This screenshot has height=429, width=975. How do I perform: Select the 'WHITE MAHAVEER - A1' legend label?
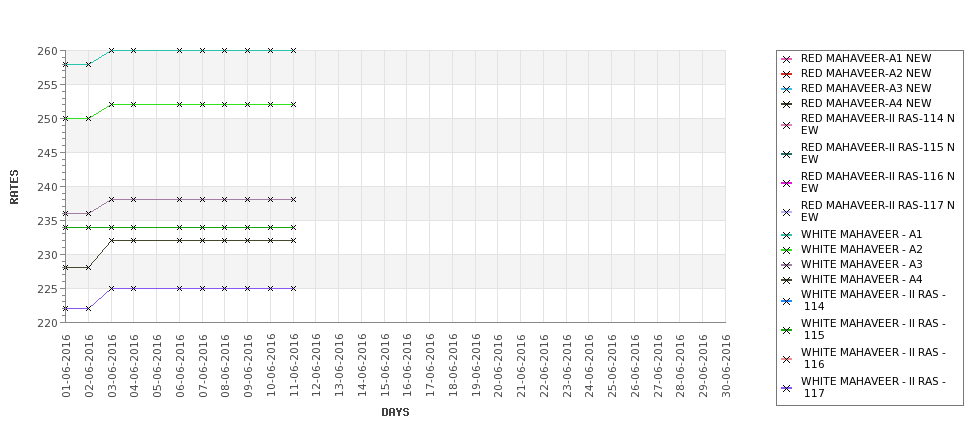click(x=861, y=234)
